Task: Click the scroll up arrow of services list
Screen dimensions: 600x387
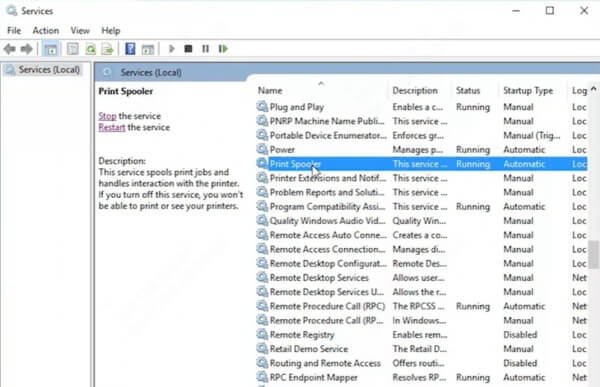Action: (x=593, y=89)
